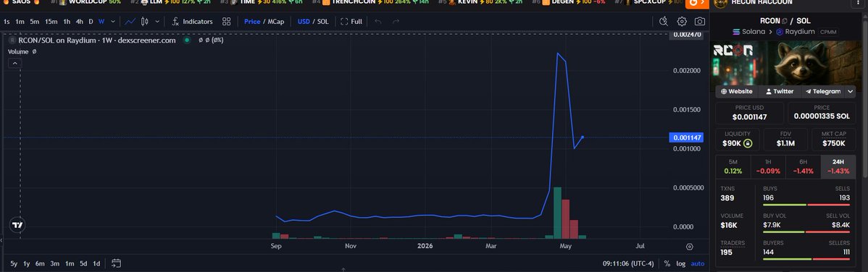This screenshot has width=868, height=272.
Task: Select the 5m timeframe
Action: pyautogui.click(x=34, y=22)
